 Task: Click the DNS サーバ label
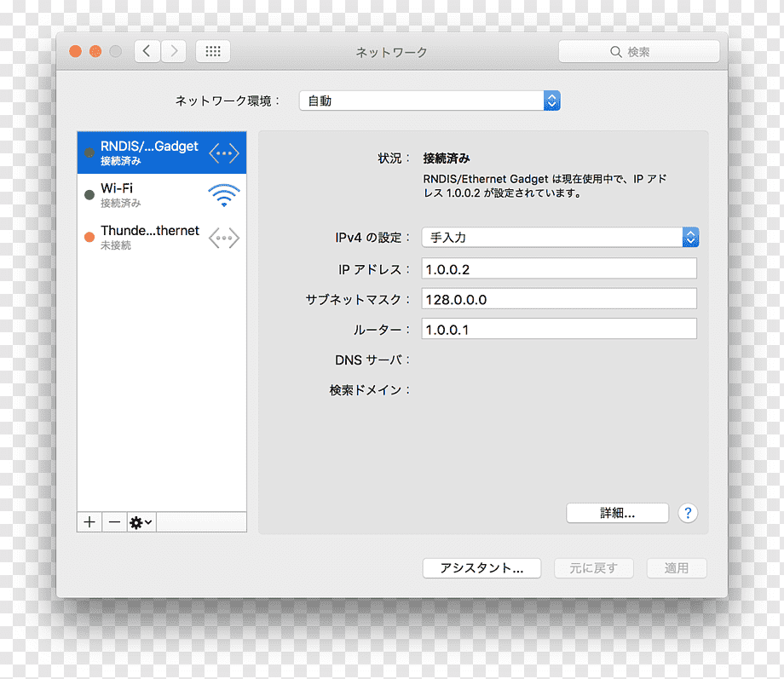tap(372, 360)
